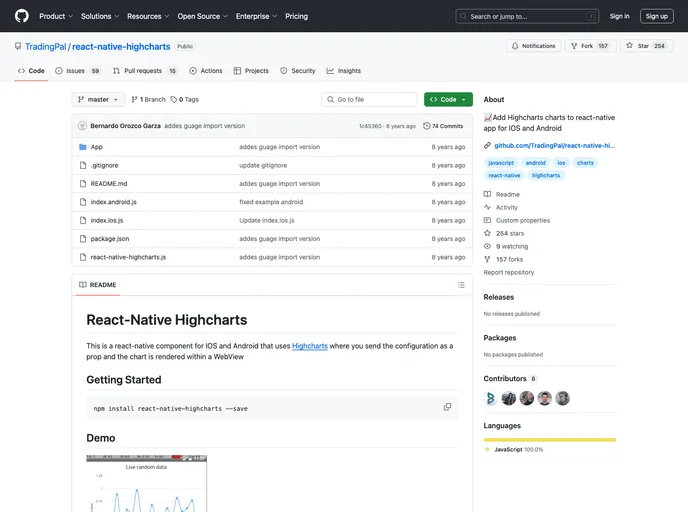Switch to the Projects tab
This screenshot has width=688, height=512.
pos(251,71)
